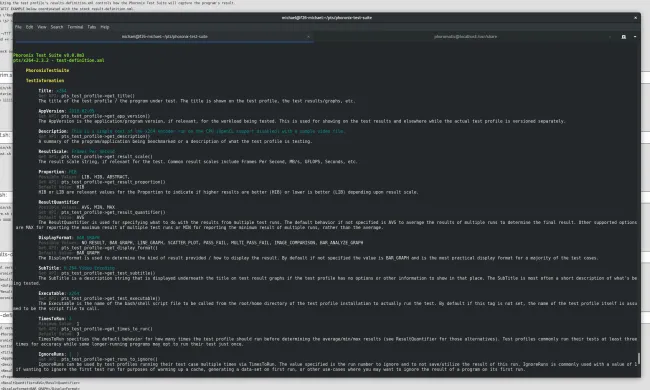
Task: Click the terminal vertical scrollbar thumb
Action: click(x=638, y=359)
